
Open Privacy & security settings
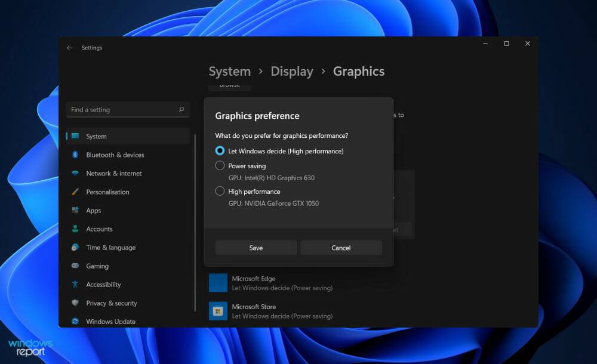110,303
